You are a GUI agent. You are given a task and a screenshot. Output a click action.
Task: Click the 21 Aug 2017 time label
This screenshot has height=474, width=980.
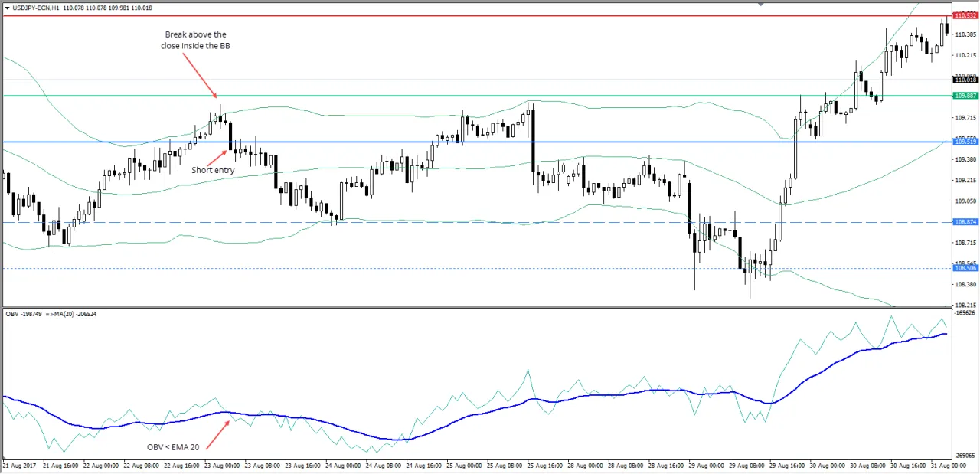pyautogui.click(x=18, y=465)
